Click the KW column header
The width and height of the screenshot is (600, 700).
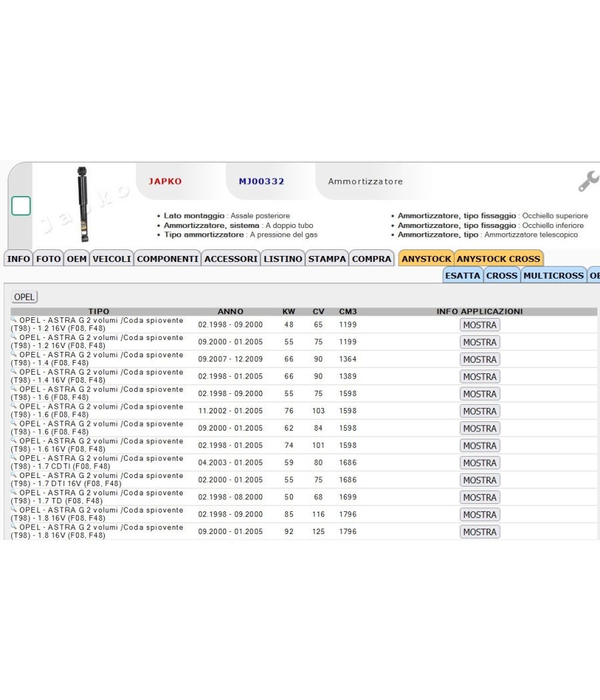[289, 311]
